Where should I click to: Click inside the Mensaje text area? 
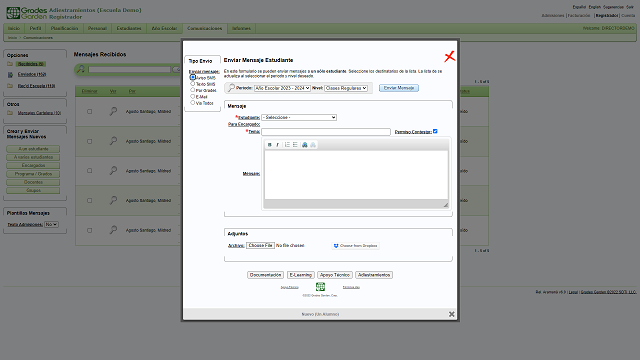(356, 175)
